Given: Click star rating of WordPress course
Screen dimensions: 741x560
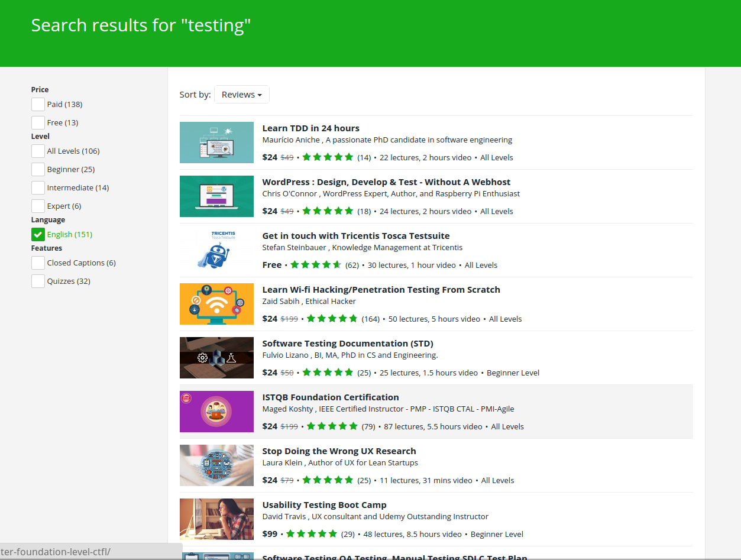Looking at the screenshot, I should pyautogui.click(x=328, y=211).
